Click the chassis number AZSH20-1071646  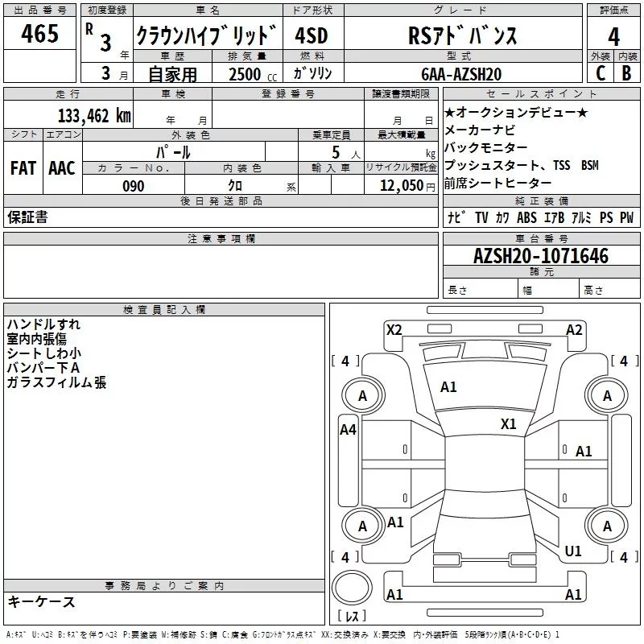[541, 256]
